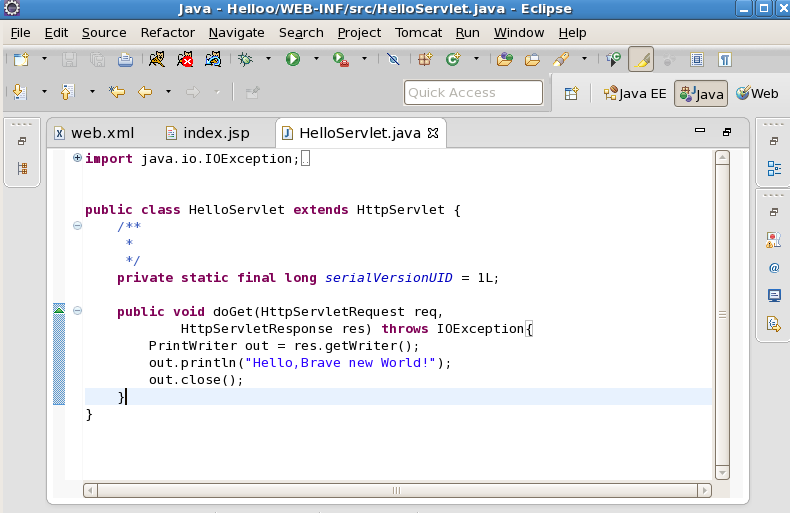Open the Project menu
Viewport: 790px width, 513px height.
coord(359,33)
